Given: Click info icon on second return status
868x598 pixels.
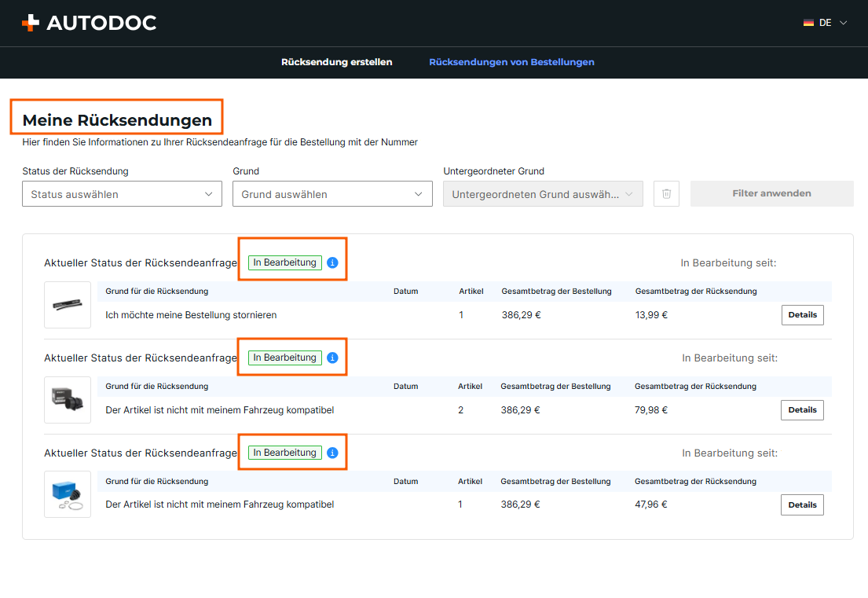Looking at the screenshot, I should tap(332, 358).
